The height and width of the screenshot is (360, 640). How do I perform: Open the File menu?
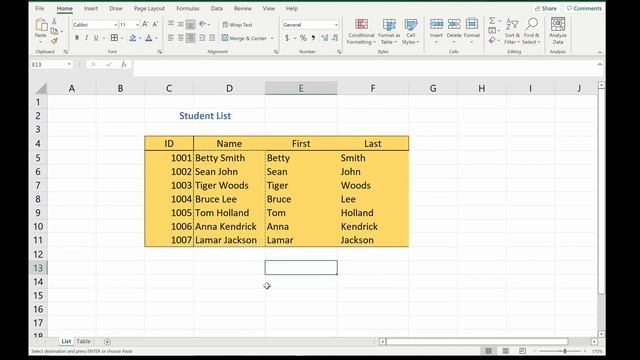tap(40, 8)
